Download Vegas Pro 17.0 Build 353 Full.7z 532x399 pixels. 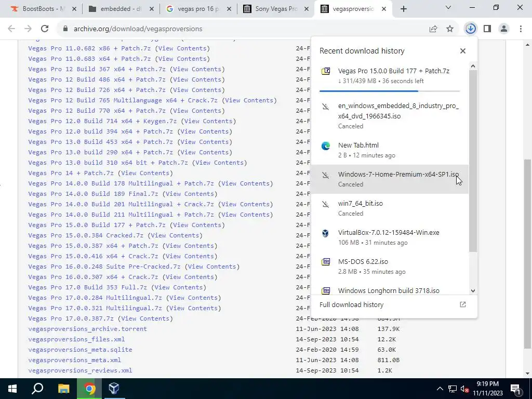(87, 287)
